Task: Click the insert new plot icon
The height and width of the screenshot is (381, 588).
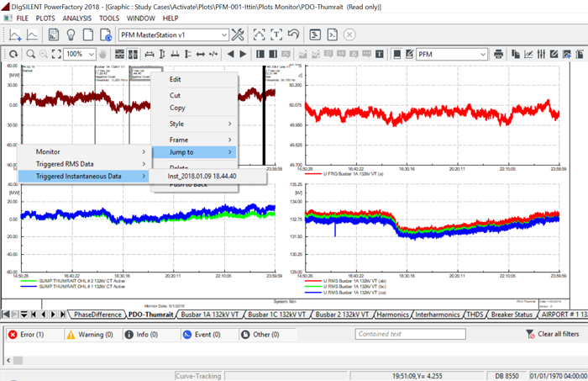Action: click(15, 34)
